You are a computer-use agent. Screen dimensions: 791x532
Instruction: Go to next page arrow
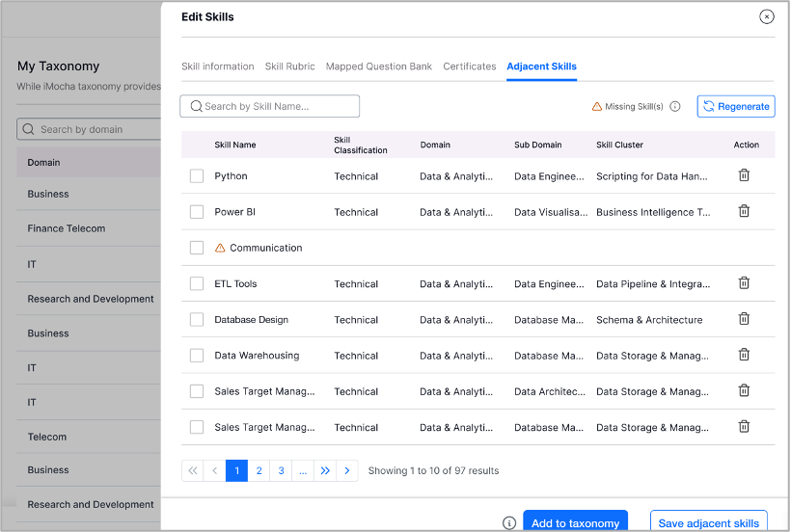point(347,470)
